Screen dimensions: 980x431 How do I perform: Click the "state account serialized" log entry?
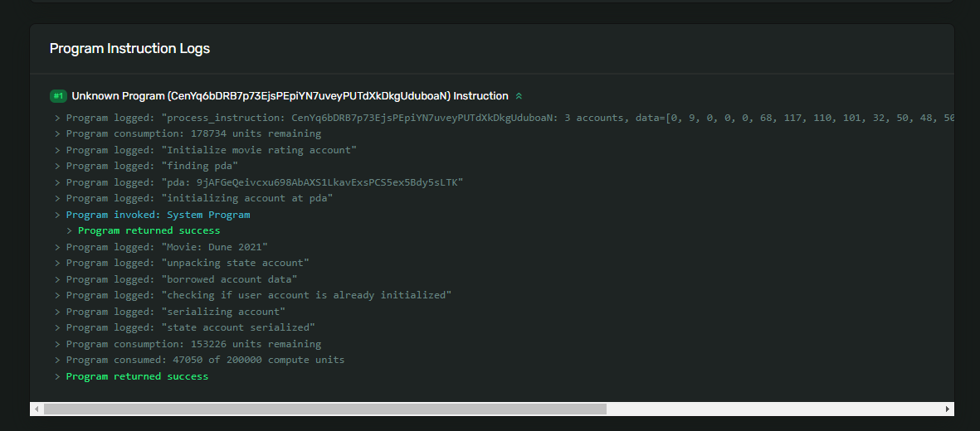pyautogui.click(x=190, y=327)
